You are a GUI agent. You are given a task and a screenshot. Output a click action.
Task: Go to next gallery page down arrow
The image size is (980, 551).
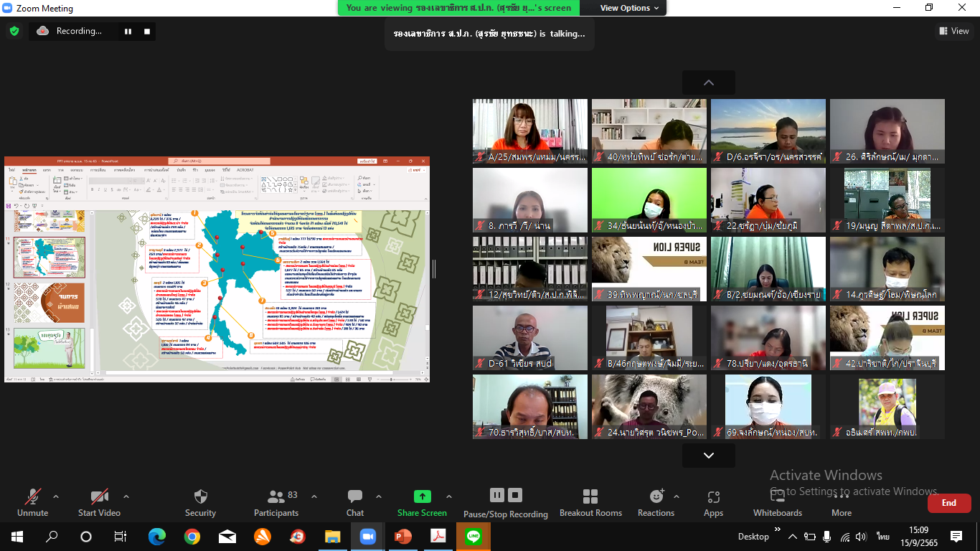pyautogui.click(x=709, y=456)
